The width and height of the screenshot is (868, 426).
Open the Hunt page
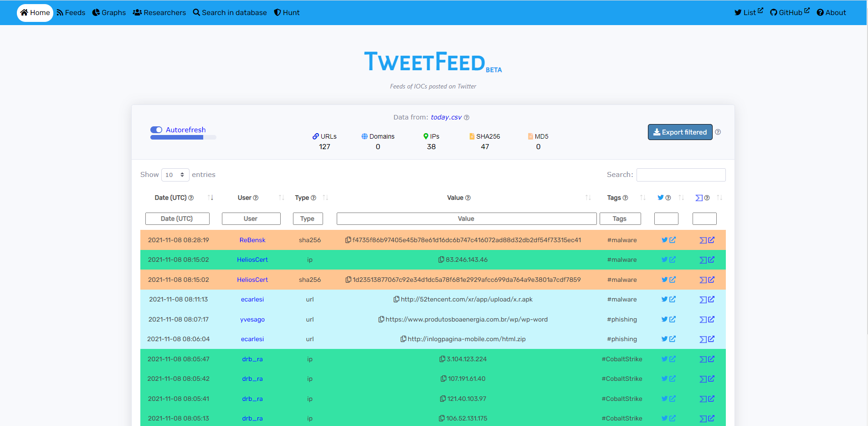287,13
